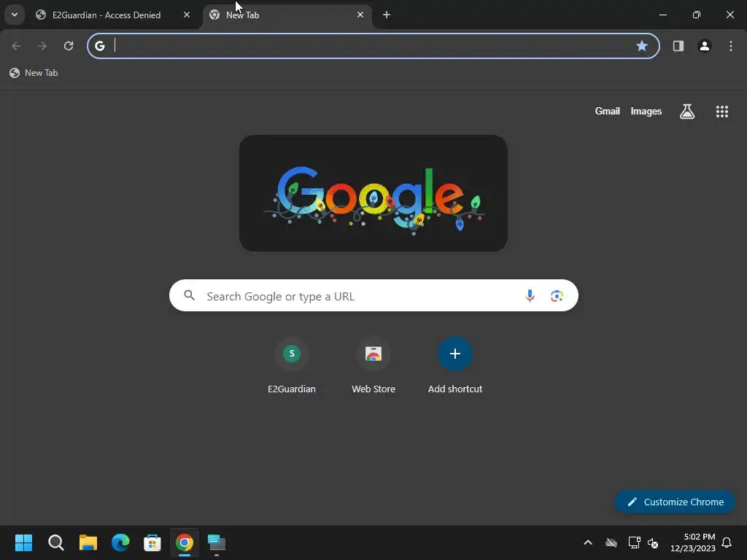Start voice search with the microphone icon
Viewport: 747px width, 560px height.
(x=530, y=296)
